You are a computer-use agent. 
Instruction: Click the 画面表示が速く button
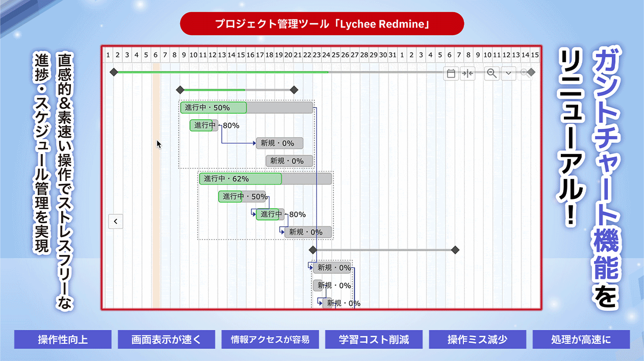click(166, 340)
